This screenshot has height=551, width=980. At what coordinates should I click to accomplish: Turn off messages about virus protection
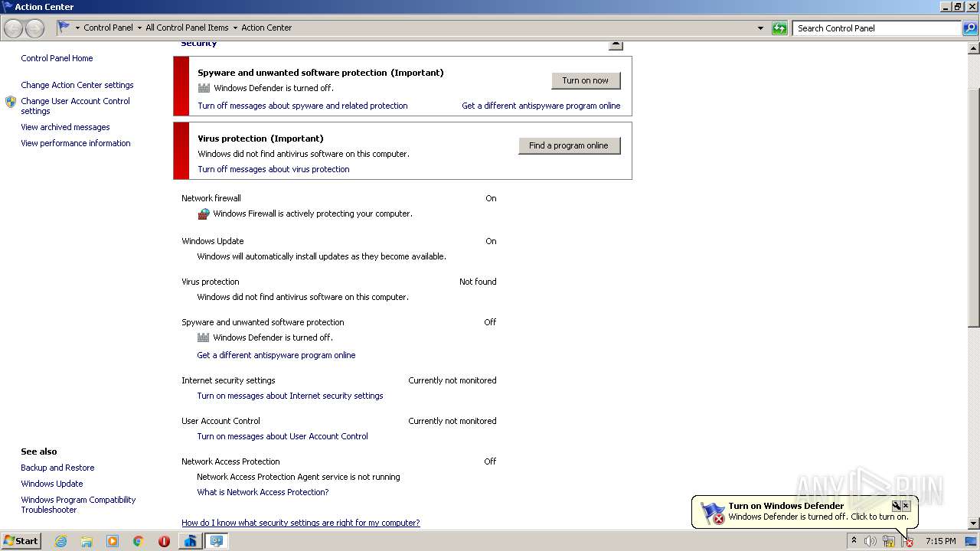pyautogui.click(x=273, y=169)
